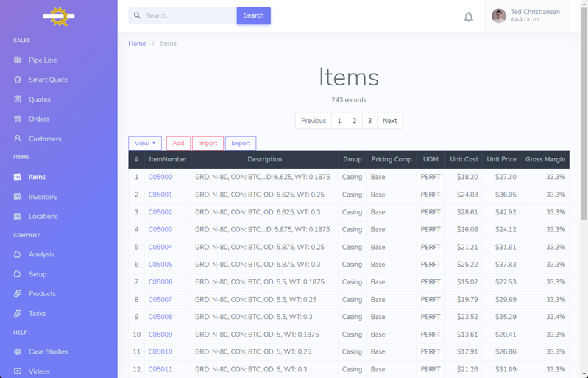Image resolution: width=588 pixels, height=378 pixels.
Task: Open item C05004 link
Action: 160,247
